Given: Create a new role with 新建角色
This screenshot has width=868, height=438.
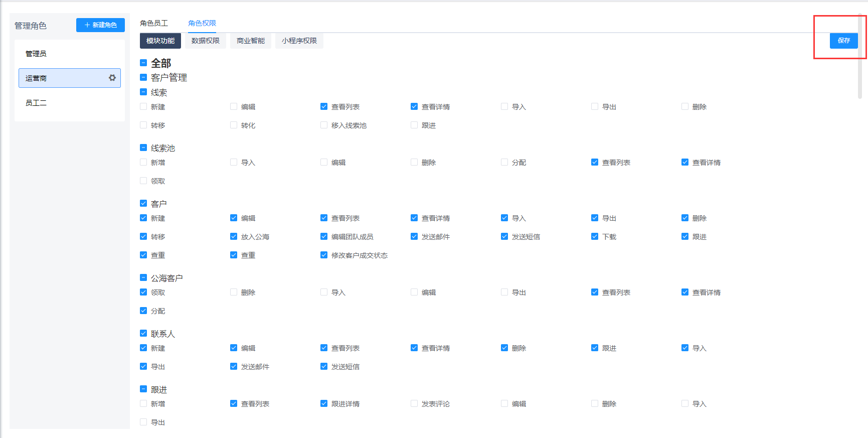Looking at the screenshot, I should click(x=100, y=25).
